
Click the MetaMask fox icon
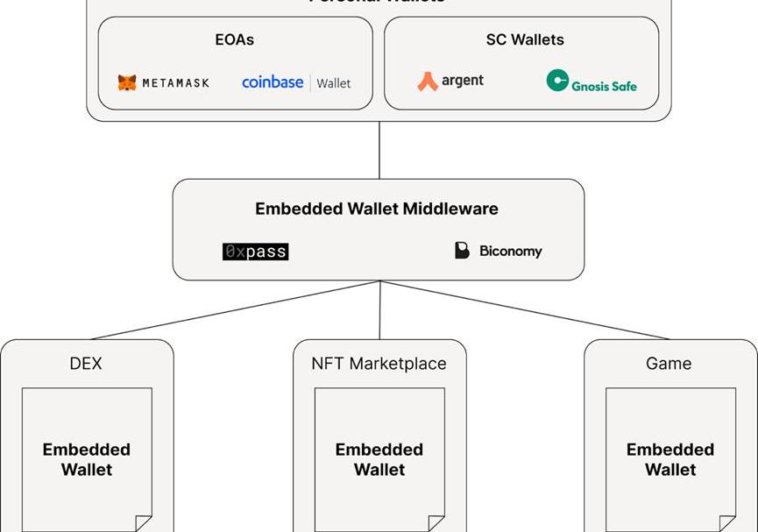(x=127, y=82)
